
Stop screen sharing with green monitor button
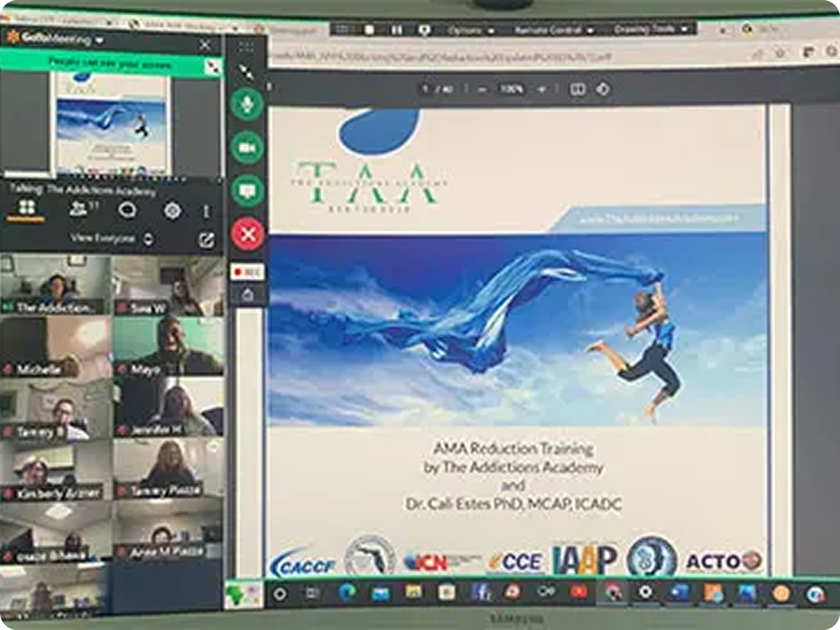248,191
